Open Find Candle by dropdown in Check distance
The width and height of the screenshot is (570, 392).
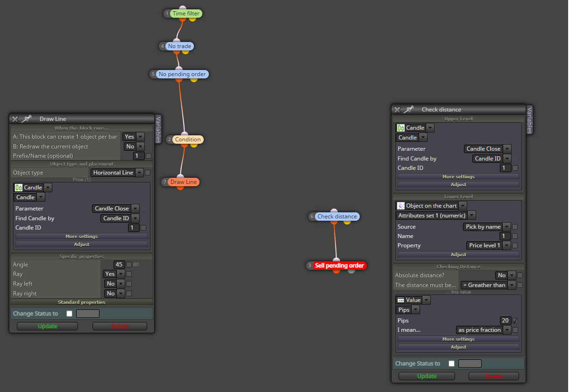492,159
